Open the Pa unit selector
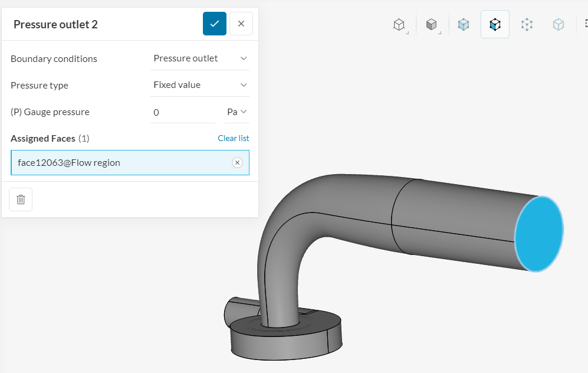Viewport: 588px width, 373px height. tap(236, 112)
